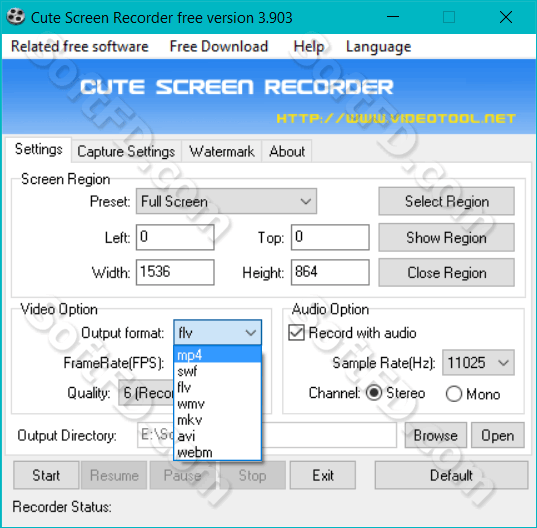Choose avi from the format list
Image resolution: width=537 pixels, height=528 pixels.
(x=217, y=436)
